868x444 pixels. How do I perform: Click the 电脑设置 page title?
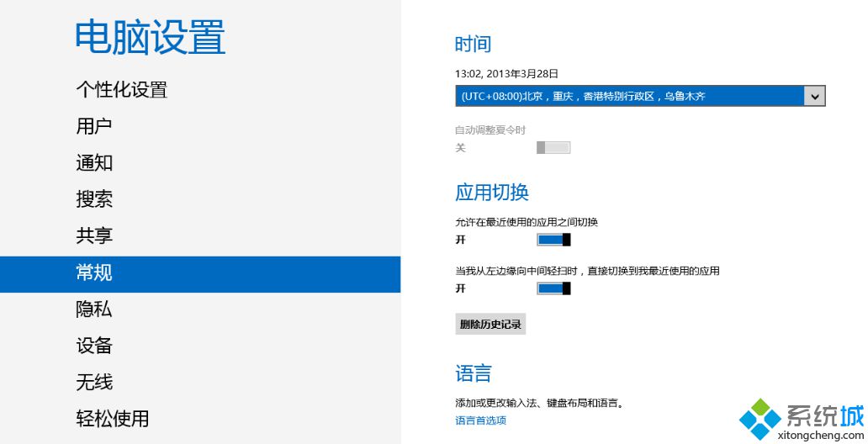pos(150,37)
